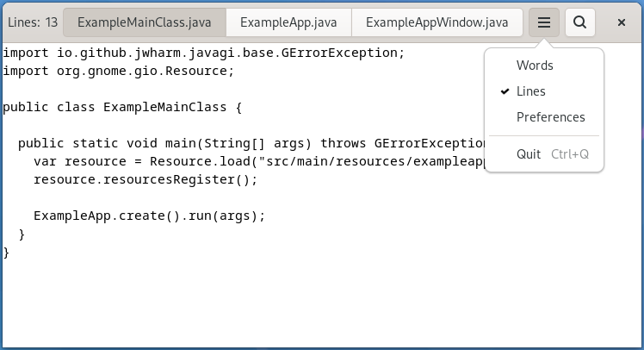Choose Quit from the menu
Screen dimensions: 644x350
529,154
